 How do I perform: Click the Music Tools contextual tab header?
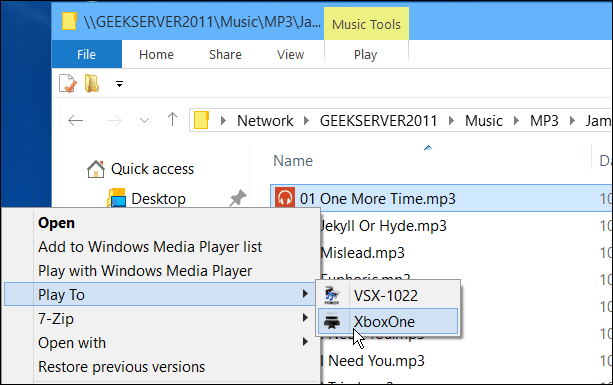click(x=366, y=24)
